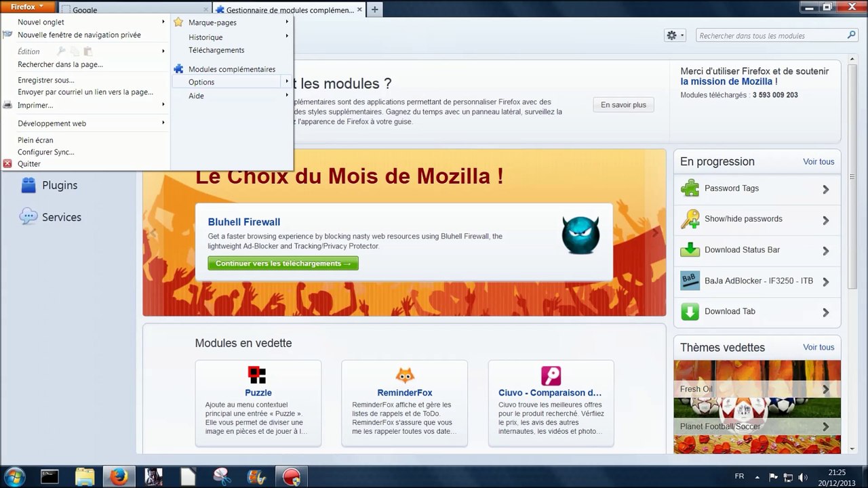Open the ReminderFox add-on icon
The image size is (868, 488).
click(405, 375)
